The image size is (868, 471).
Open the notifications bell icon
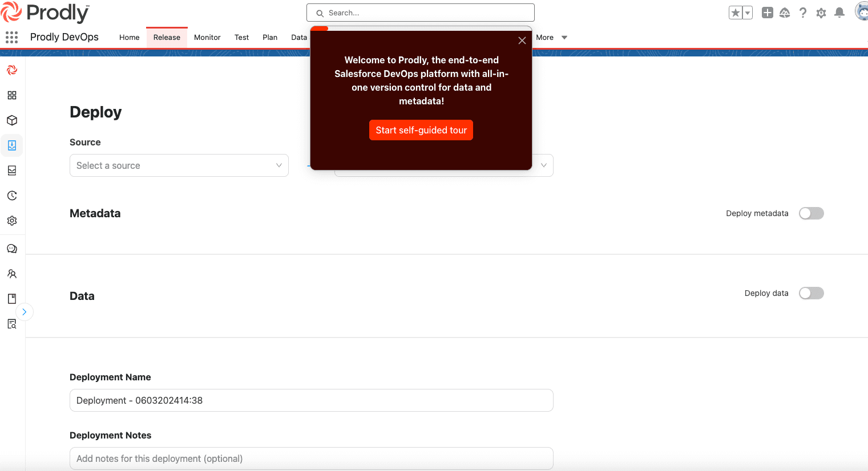coord(839,13)
